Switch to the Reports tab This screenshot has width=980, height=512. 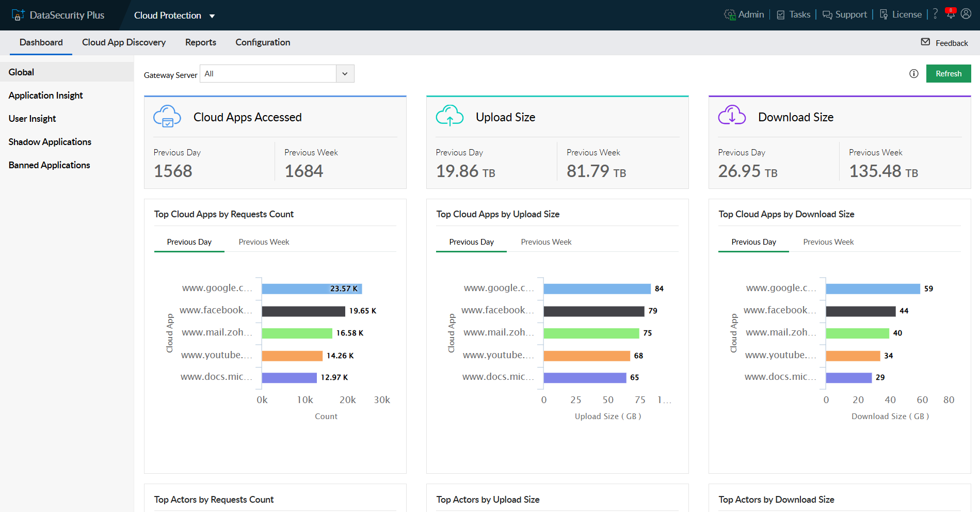pos(200,42)
